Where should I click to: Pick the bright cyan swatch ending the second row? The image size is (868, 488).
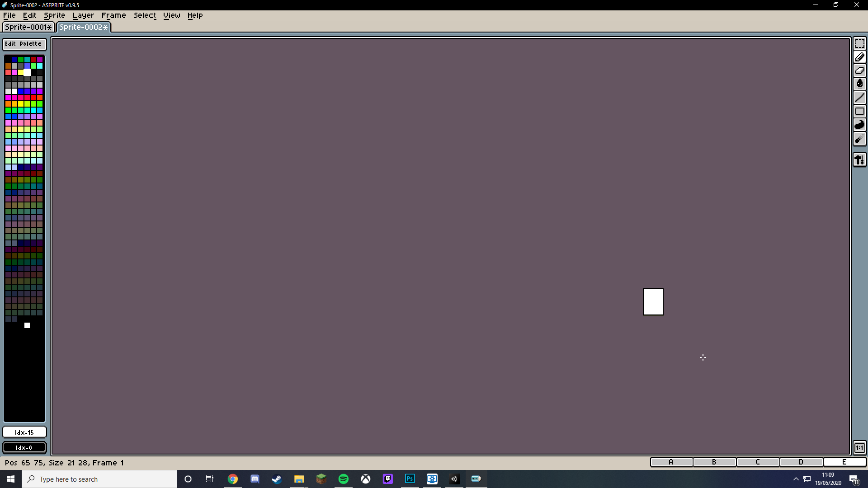pyautogui.click(x=40, y=66)
